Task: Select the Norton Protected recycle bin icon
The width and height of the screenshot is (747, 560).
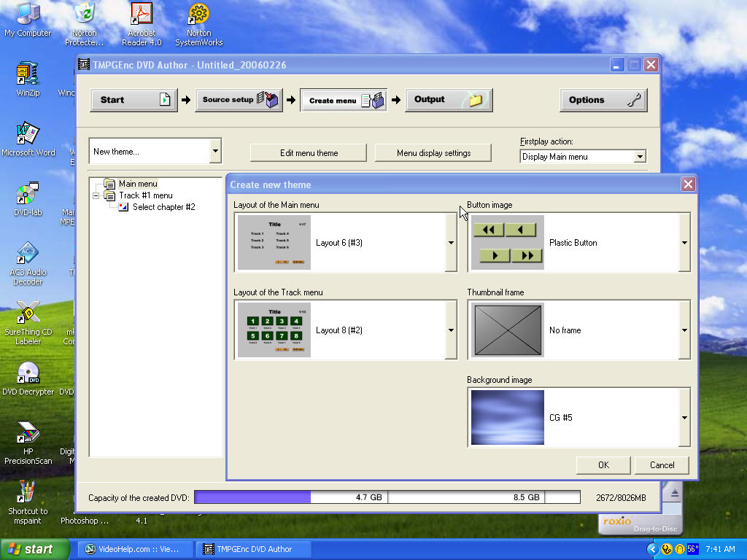Action: (85, 24)
